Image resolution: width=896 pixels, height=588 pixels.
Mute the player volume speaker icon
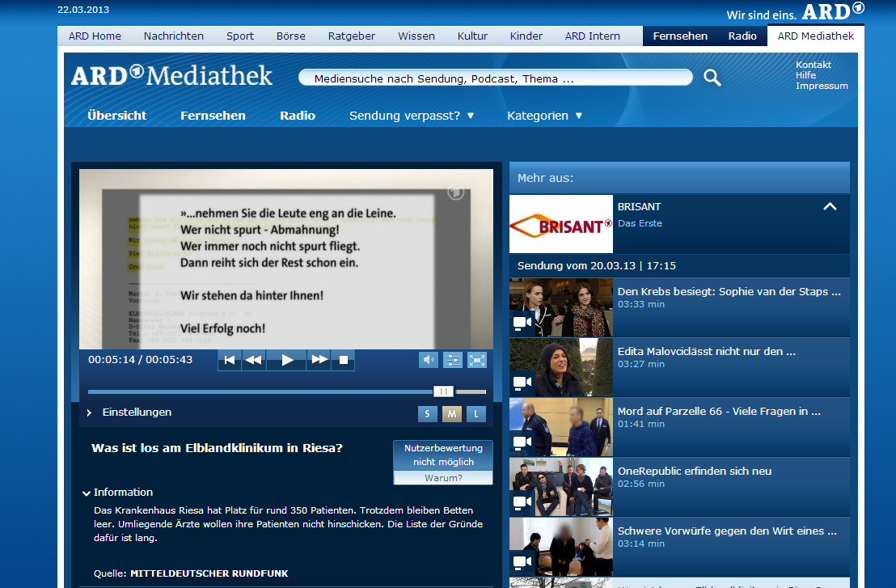point(429,360)
